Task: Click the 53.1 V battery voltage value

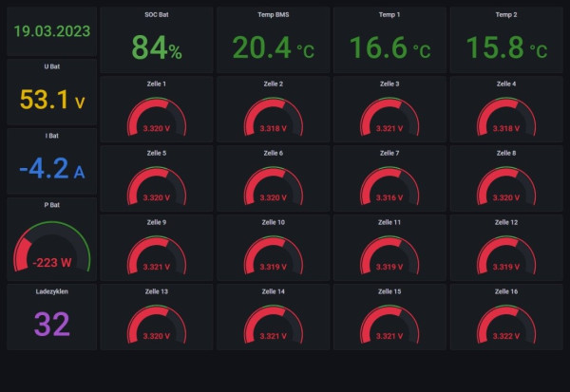Action: [x=51, y=100]
